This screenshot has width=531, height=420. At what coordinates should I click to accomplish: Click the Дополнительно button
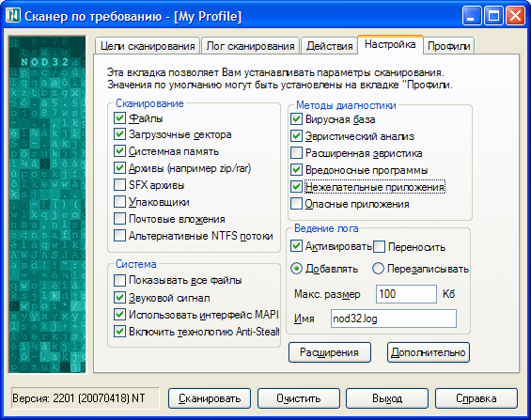[428, 352]
